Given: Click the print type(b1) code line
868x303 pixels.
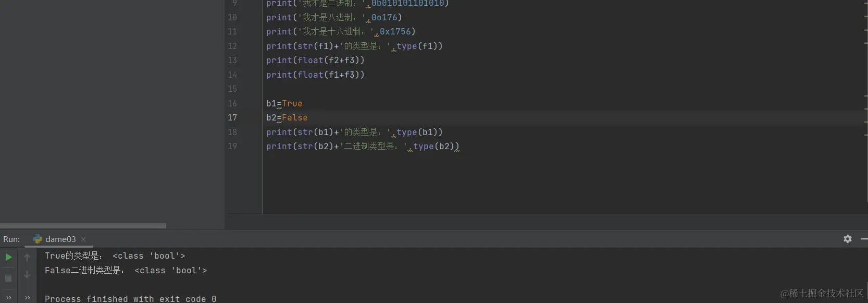Looking at the screenshot, I should (x=354, y=132).
